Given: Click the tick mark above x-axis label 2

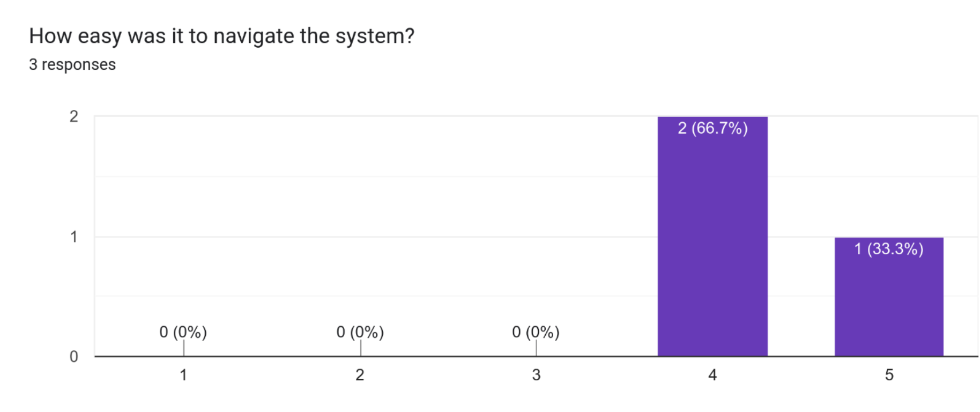Looking at the screenshot, I should pyautogui.click(x=361, y=348).
